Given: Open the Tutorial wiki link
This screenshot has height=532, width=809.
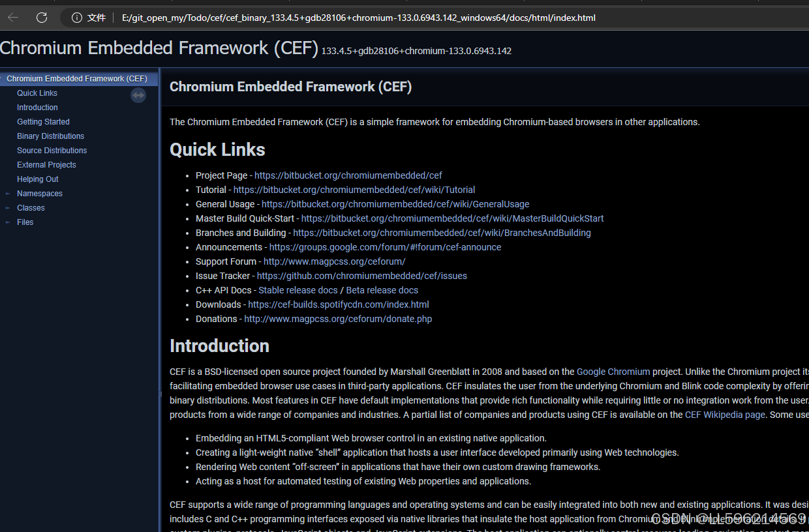Looking at the screenshot, I should (354, 190).
